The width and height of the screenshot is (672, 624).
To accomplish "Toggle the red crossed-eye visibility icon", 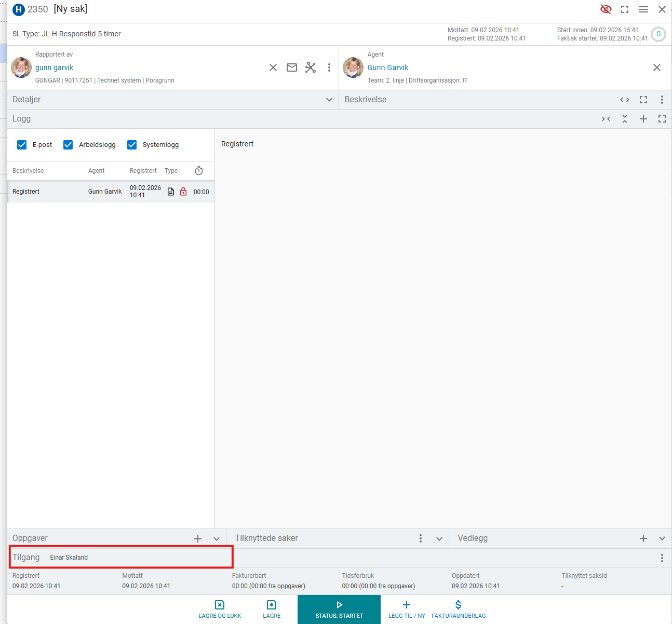I will pyautogui.click(x=606, y=9).
